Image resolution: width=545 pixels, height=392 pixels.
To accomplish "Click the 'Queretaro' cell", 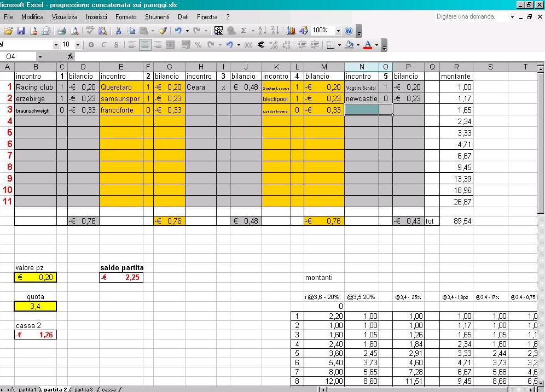I will pos(121,87).
